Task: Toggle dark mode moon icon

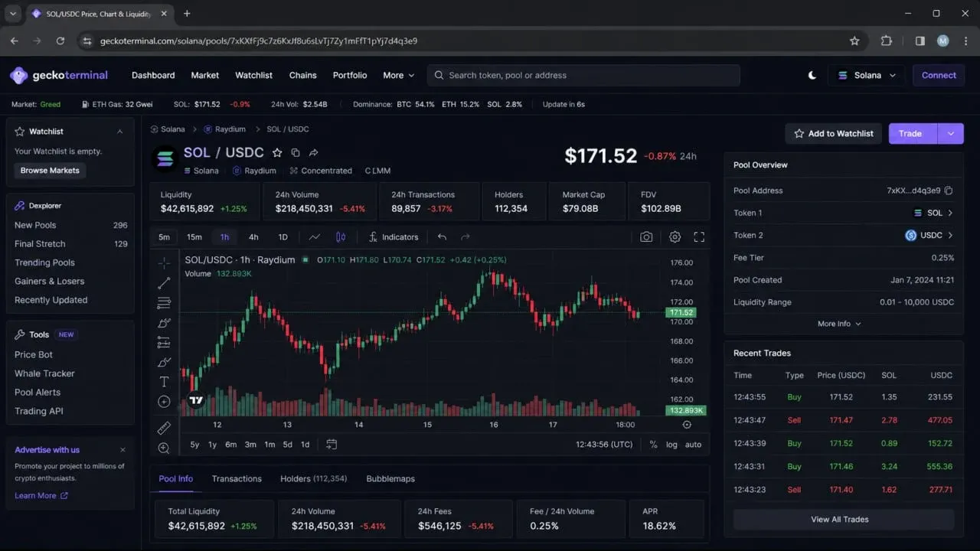Action: coord(812,75)
